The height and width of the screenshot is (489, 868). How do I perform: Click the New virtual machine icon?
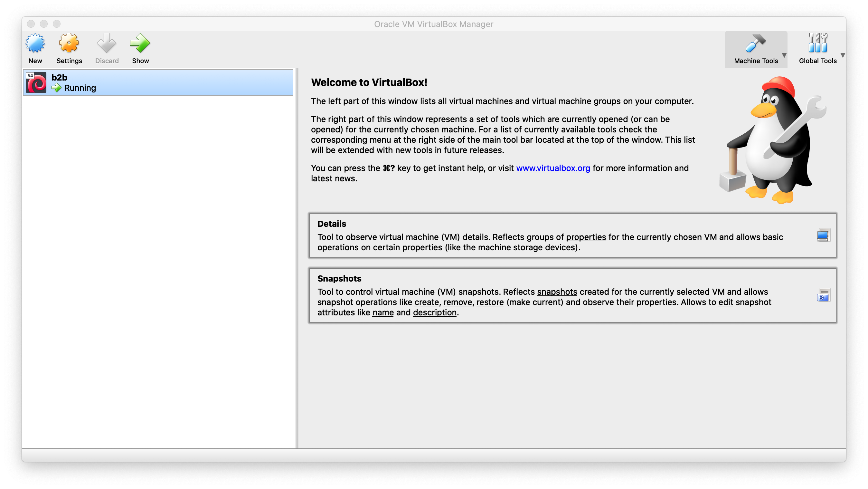point(35,43)
